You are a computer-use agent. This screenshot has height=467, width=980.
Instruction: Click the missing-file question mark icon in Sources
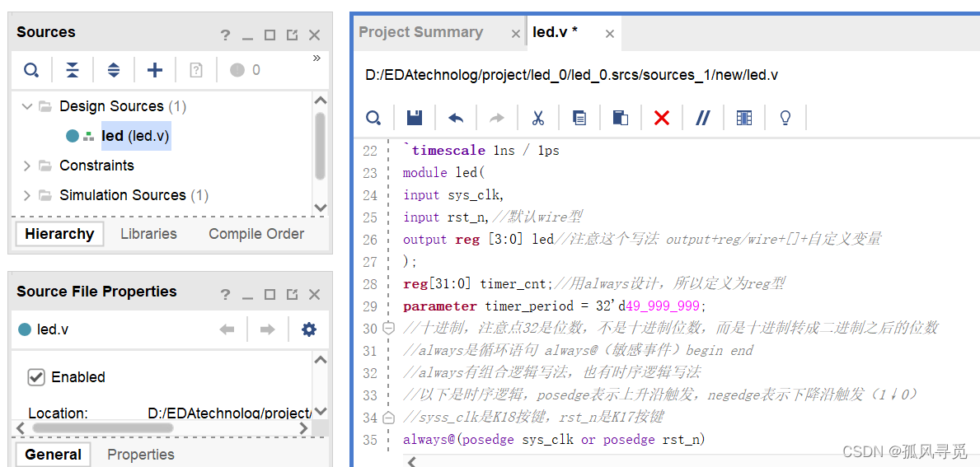[195, 70]
